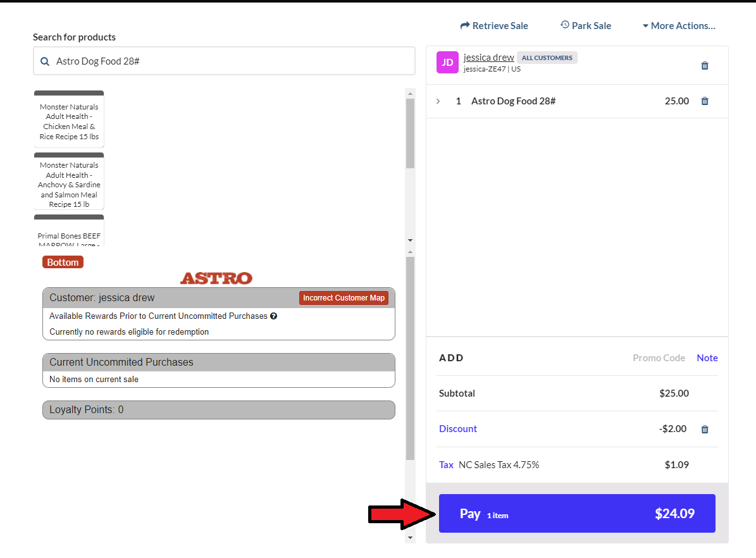Open the Discount link

458,429
